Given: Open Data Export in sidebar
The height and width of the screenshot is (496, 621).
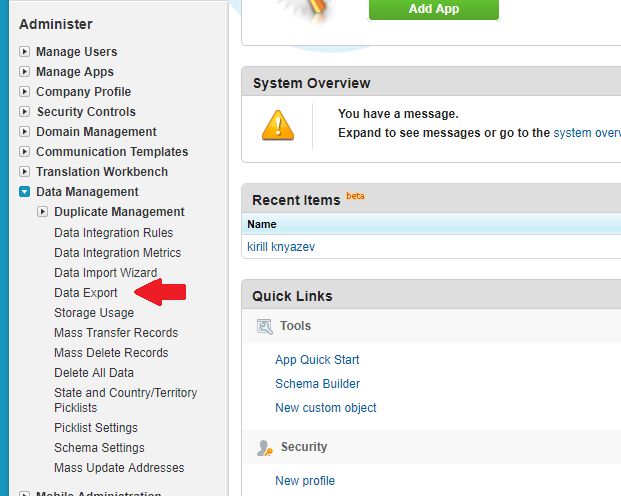Looking at the screenshot, I should pyautogui.click(x=86, y=293).
